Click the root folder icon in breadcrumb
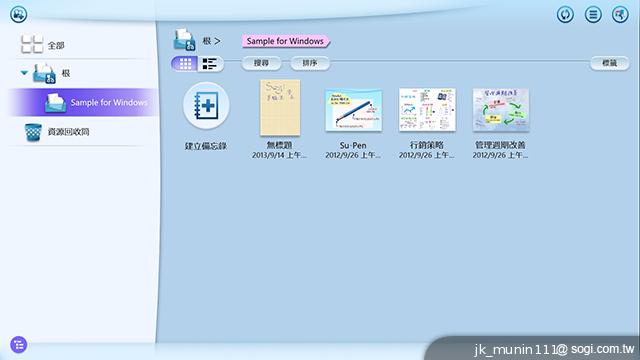Viewport: 640px width, 360px height. (x=184, y=40)
